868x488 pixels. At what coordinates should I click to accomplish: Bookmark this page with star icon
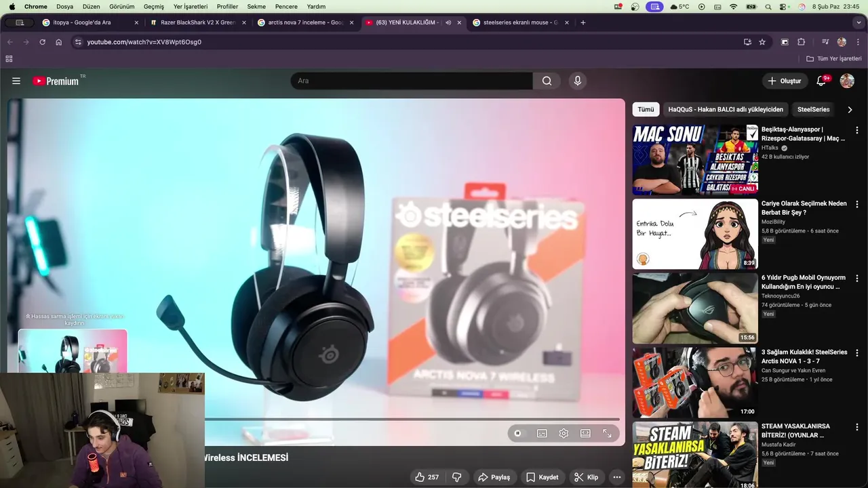[x=762, y=42]
